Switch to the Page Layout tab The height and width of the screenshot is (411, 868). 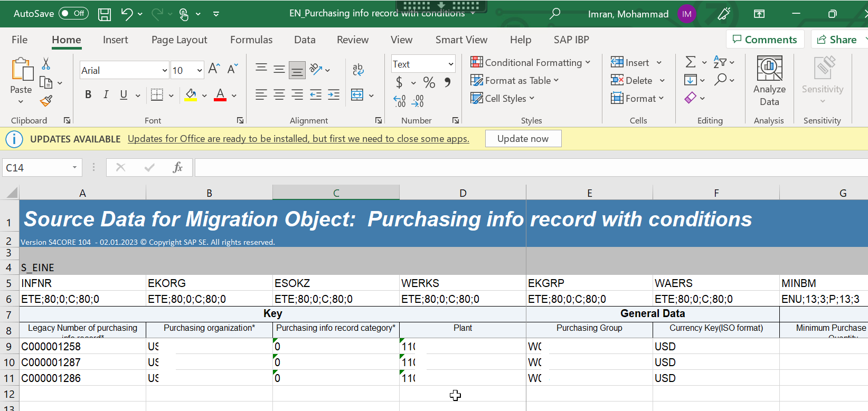(179, 40)
